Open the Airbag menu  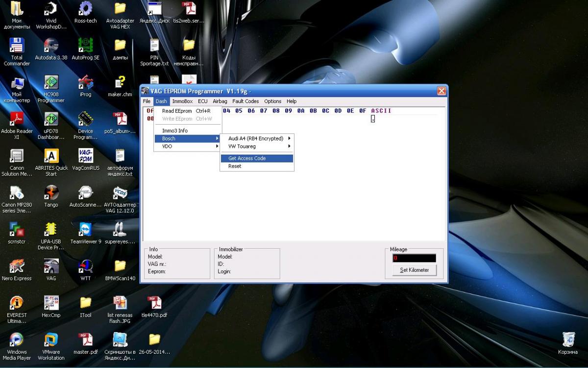[x=220, y=101]
